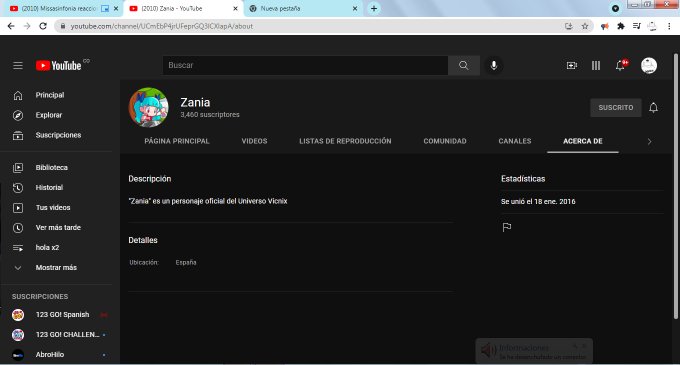The width and height of the screenshot is (680, 365).
Task: Show more tabs with right chevron
Action: coord(649,142)
